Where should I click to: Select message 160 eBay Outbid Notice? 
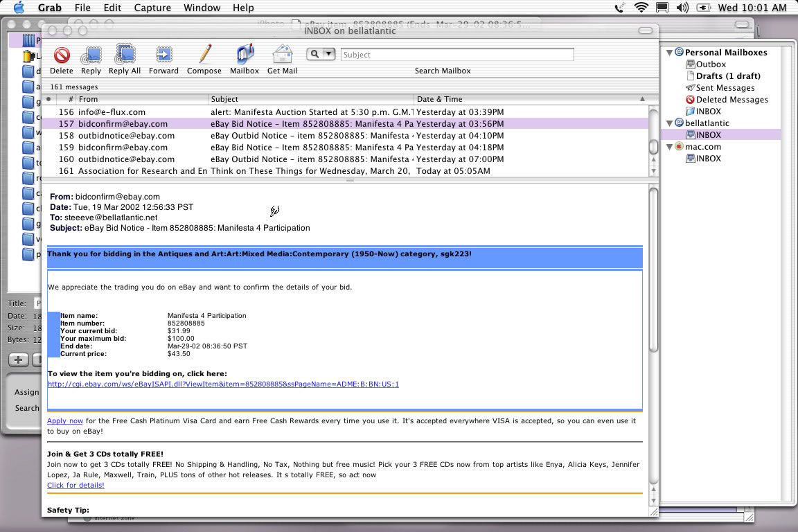click(x=345, y=159)
